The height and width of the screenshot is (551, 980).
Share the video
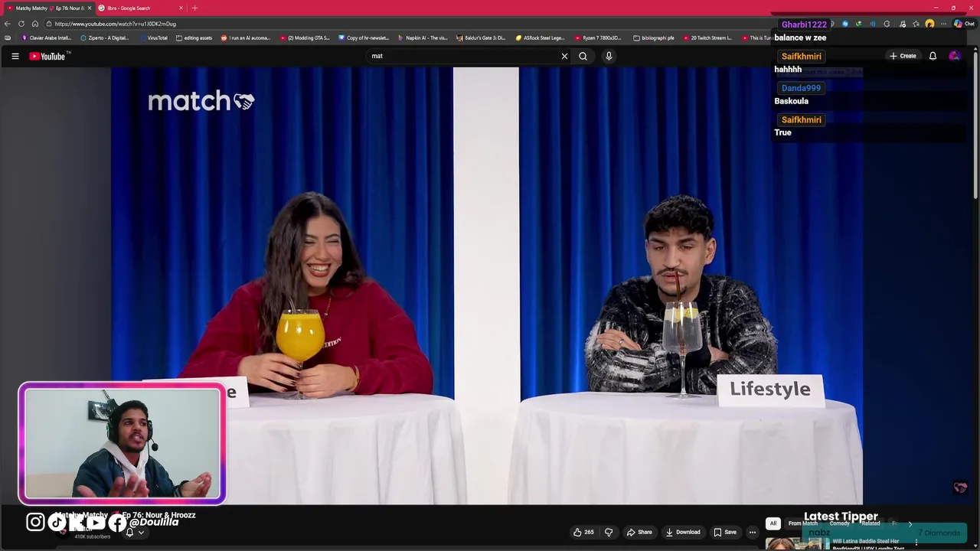pyautogui.click(x=639, y=532)
